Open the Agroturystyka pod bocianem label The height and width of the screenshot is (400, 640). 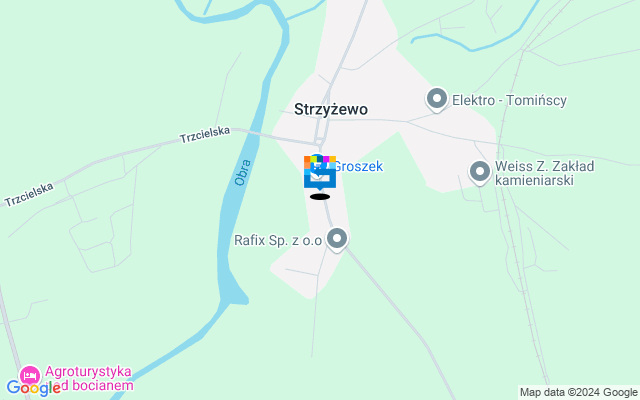click(89, 378)
